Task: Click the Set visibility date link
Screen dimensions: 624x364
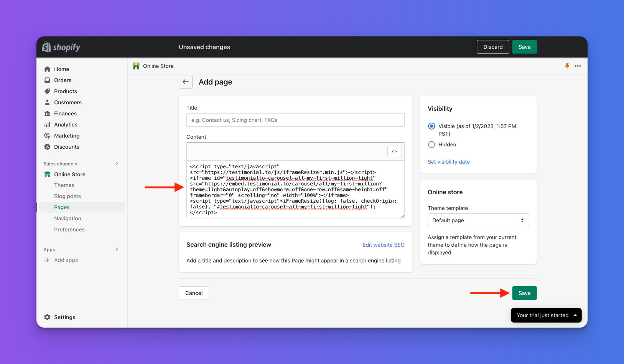Action: (x=448, y=162)
